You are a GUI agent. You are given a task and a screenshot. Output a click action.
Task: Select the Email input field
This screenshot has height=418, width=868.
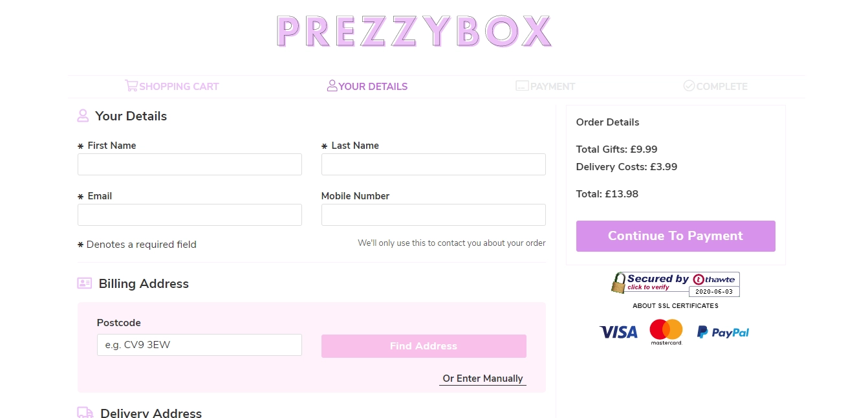(x=190, y=215)
